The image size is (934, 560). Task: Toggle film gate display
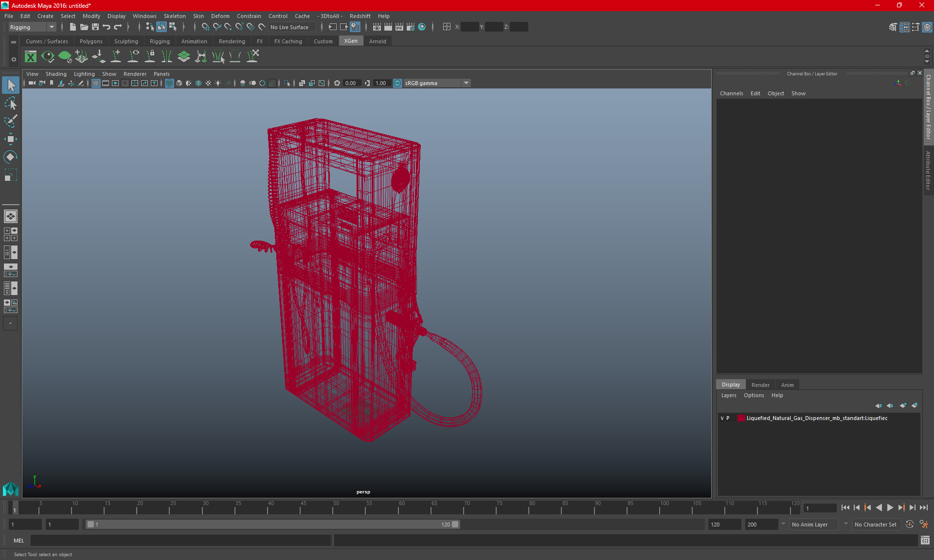(x=106, y=83)
